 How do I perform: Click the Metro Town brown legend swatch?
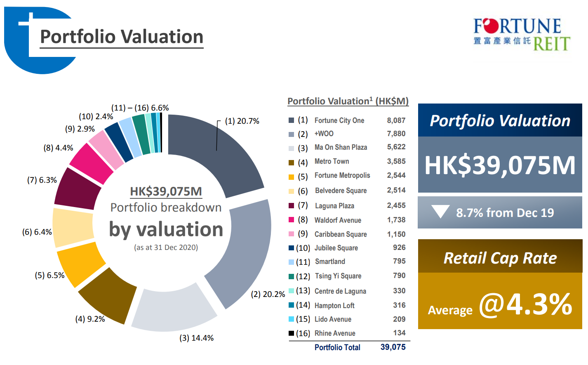pyautogui.click(x=291, y=162)
